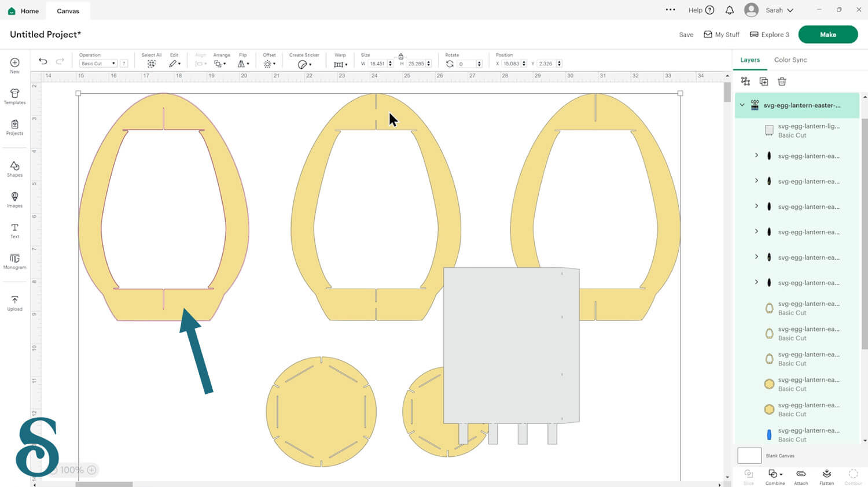Collapse the svg-egg-lantern-easter group

(x=742, y=105)
